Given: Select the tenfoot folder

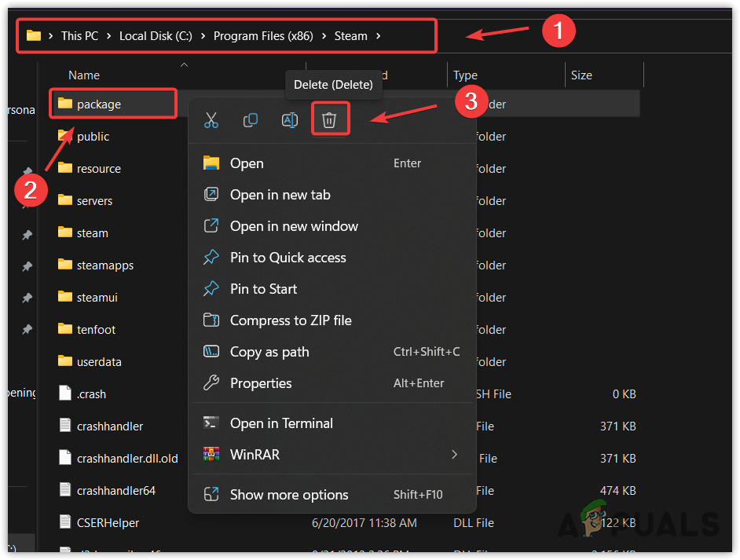Looking at the screenshot, I should point(96,329).
